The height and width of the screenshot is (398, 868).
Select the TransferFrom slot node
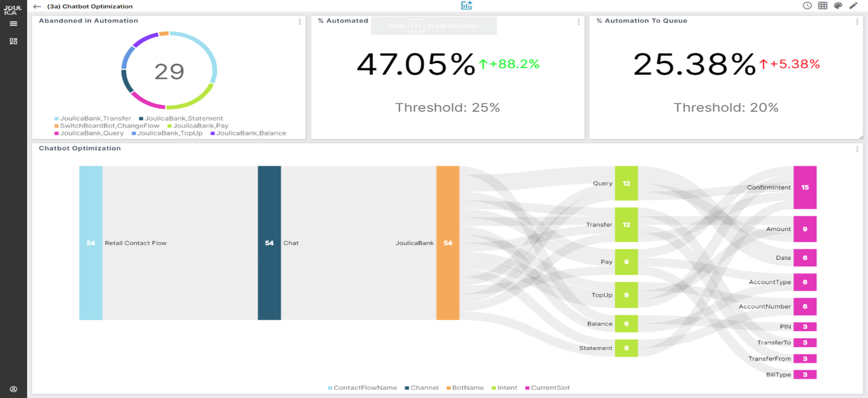pos(804,359)
